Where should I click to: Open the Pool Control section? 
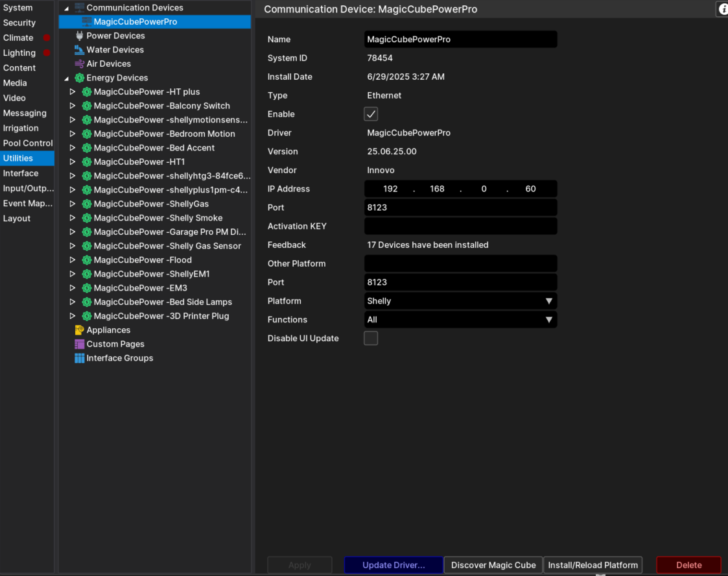[x=27, y=143]
